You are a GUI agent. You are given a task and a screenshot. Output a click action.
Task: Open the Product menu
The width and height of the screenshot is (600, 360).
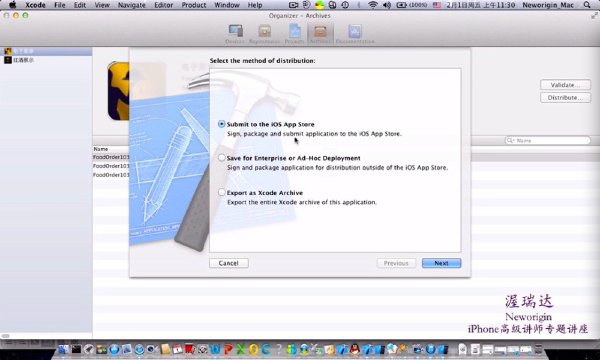(194, 5)
